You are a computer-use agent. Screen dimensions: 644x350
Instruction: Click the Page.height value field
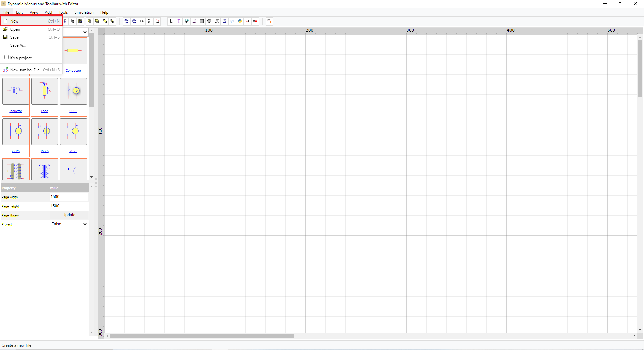pos(69,206)
